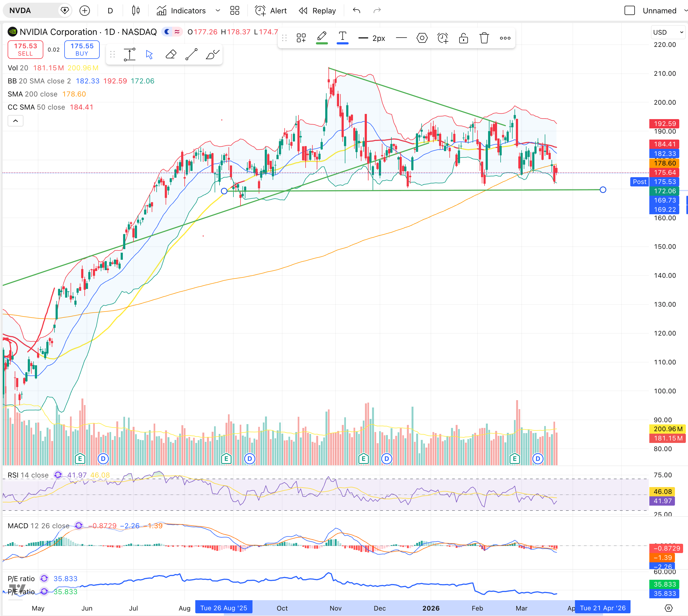Select the Eraser drawing tool
This screenshot has height=616, width=688.
(171, 54)
